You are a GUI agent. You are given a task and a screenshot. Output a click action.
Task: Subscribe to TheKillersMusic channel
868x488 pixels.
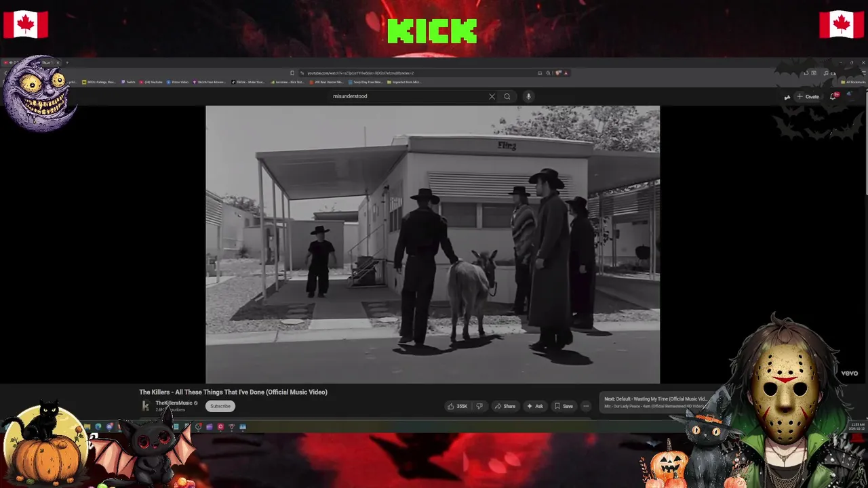[220, 406]
